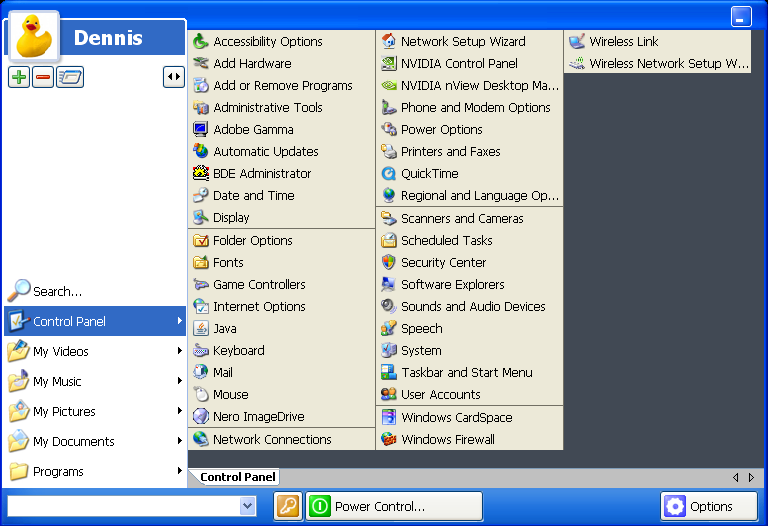Open the Windows CardSpace icon
Viewport: 768px width, 526px height.
click(x=389, y=417)
